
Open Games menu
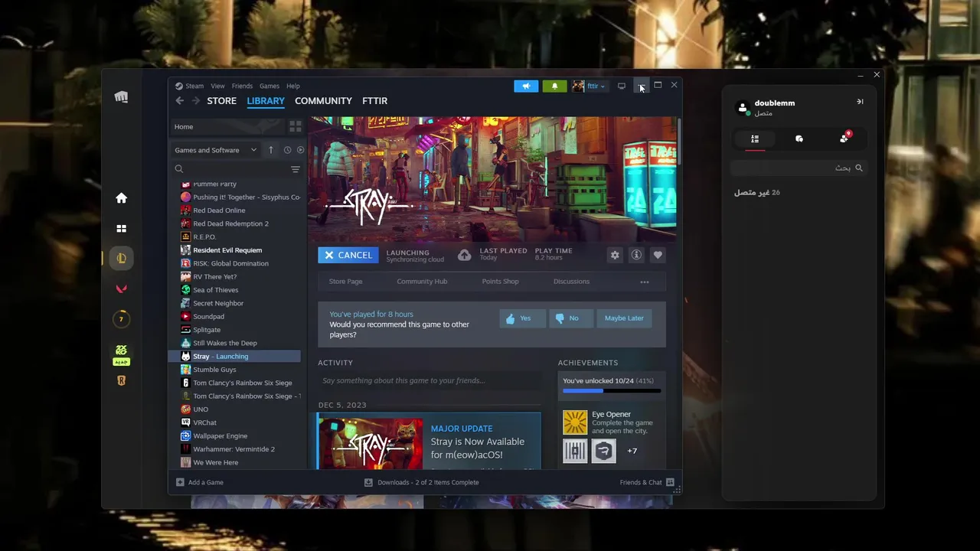pos(269,86)
